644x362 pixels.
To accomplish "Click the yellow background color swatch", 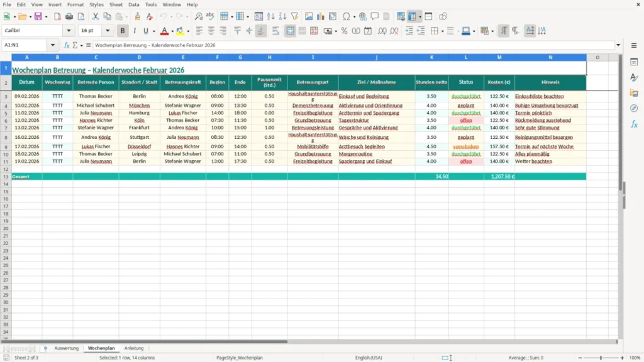I will coord(180,31).
